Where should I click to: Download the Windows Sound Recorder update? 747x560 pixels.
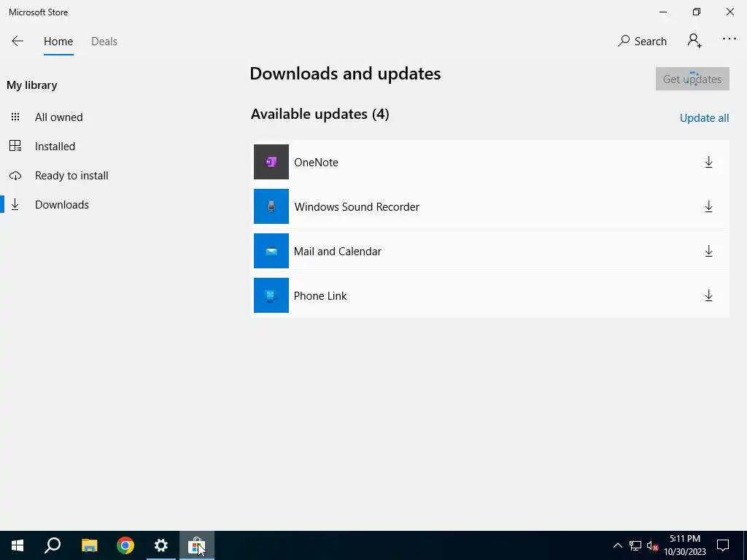(708, 206)
